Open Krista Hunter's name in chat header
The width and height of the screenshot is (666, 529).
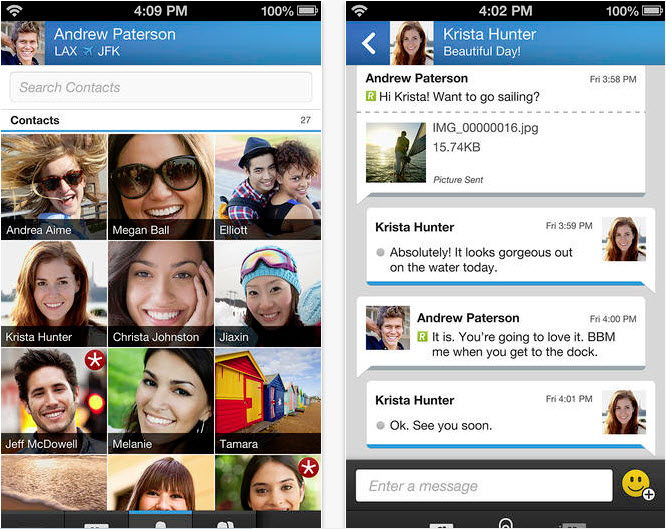[489, 34]
